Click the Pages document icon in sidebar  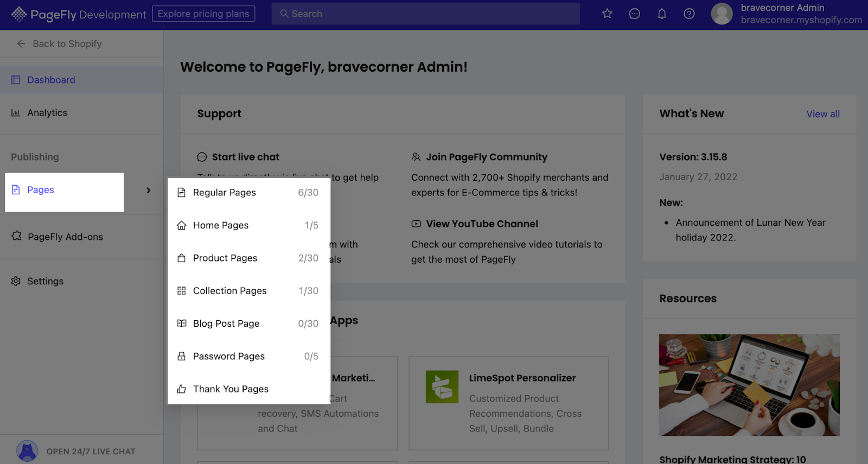click(x=16, y=189)
